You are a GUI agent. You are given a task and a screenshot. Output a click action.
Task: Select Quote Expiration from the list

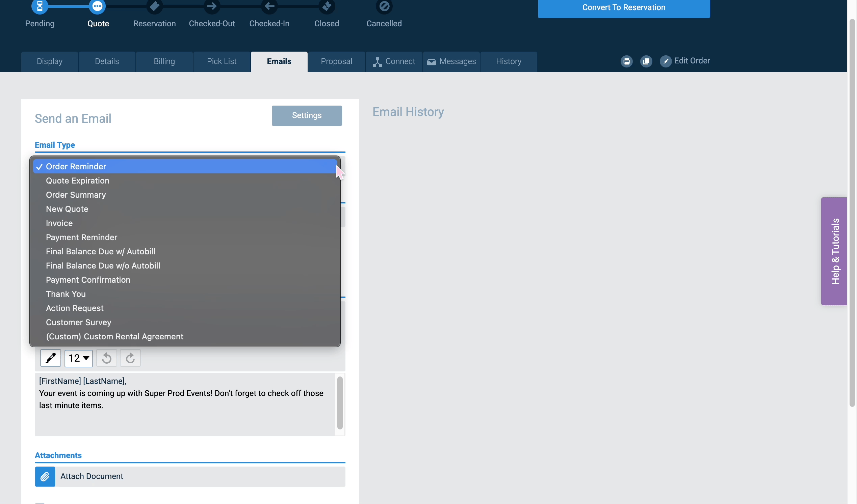coord(185,180)
